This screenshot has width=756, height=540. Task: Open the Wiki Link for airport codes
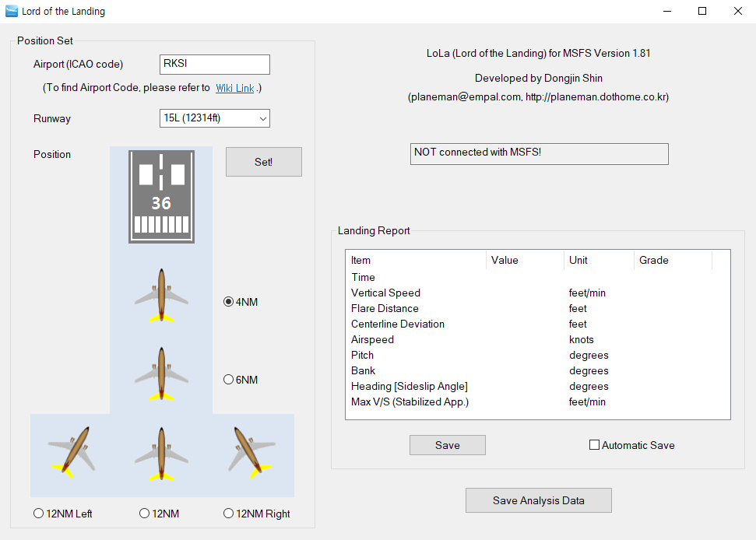click(235, 88)
